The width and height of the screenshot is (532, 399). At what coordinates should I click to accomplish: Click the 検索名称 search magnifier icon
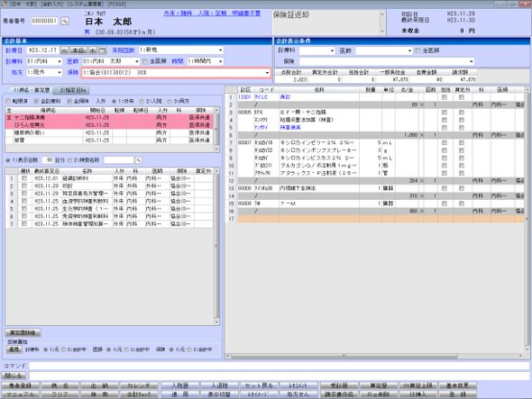(x=138, y=160)
